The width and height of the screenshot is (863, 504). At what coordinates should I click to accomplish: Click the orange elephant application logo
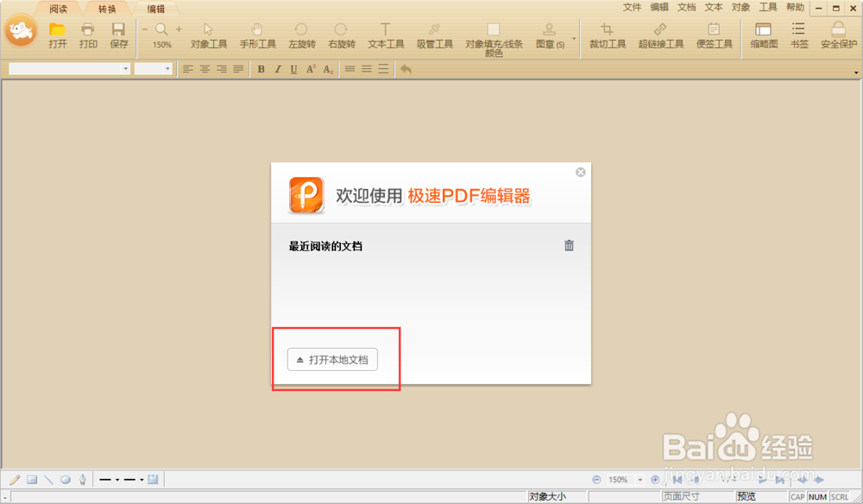point(21,31)
